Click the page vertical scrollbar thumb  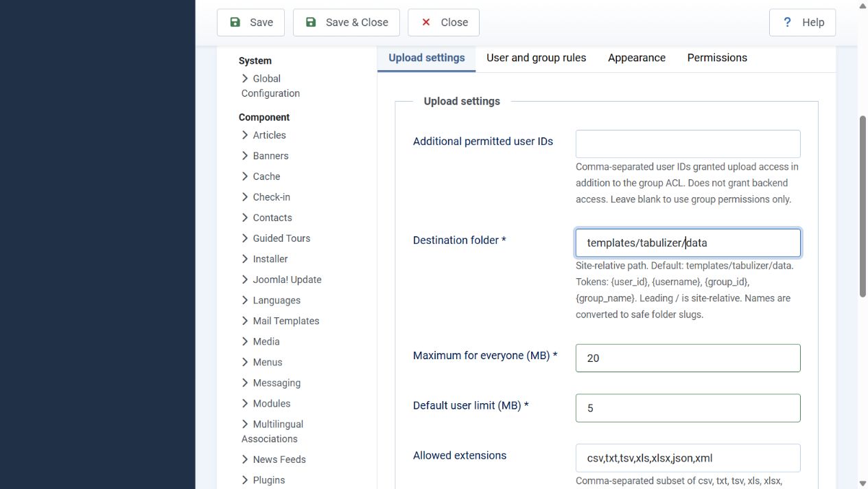863,206
